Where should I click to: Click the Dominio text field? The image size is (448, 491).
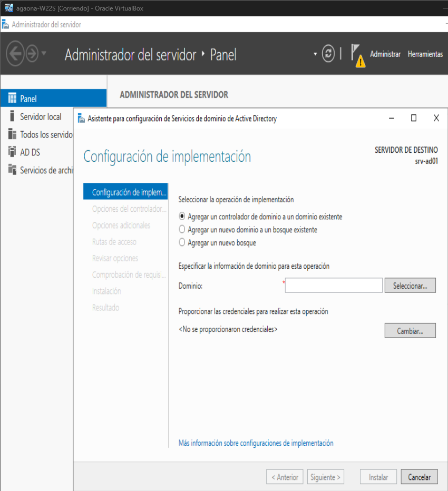click(333, 286)
